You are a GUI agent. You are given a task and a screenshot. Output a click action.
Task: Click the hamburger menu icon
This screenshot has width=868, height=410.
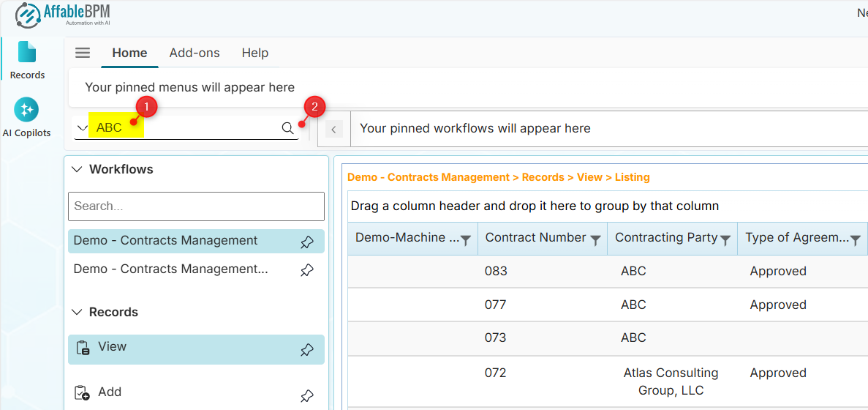point(83,53)
